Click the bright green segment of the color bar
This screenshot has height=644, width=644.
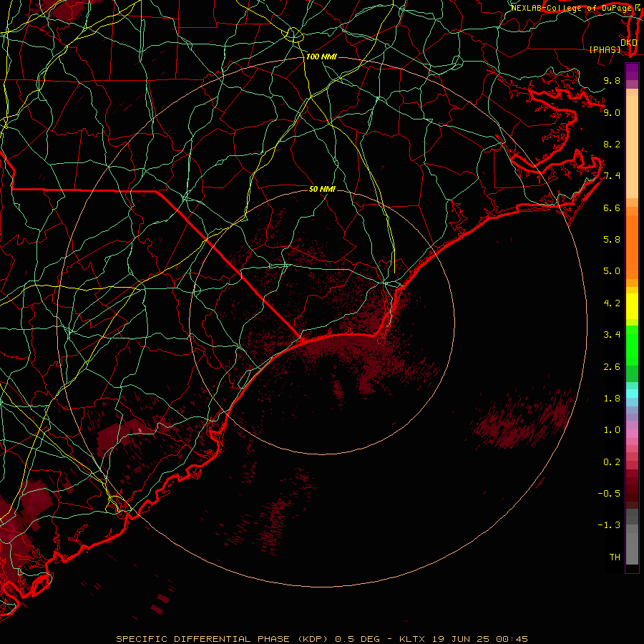click(632, 345)
